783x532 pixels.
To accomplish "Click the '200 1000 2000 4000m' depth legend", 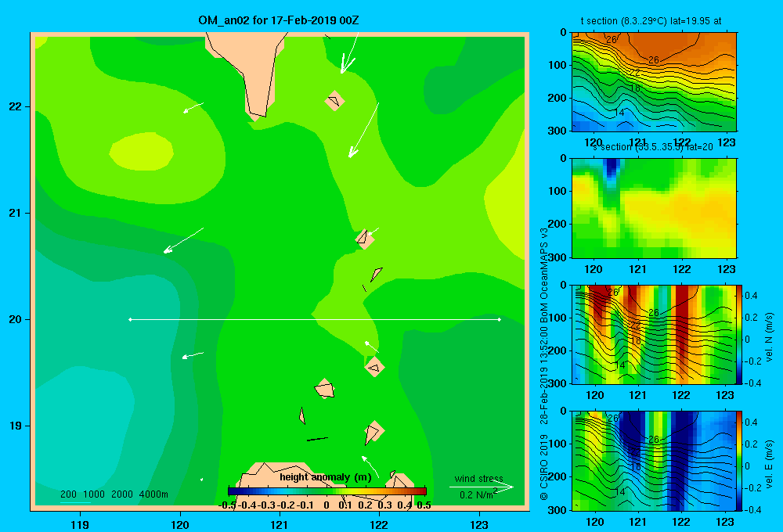I will (114, 494).
